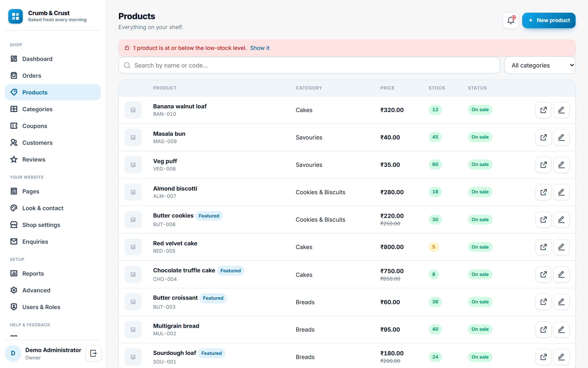Click Red velvet cake image thumbnail
This screenshot has width=588, height=368.
click(133, 247)
